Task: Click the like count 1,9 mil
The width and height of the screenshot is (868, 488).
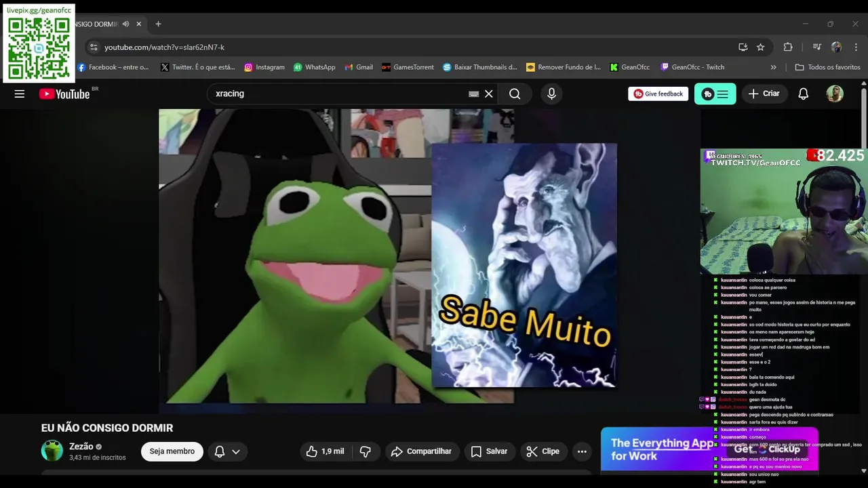Action: click(x=333, y=451)
